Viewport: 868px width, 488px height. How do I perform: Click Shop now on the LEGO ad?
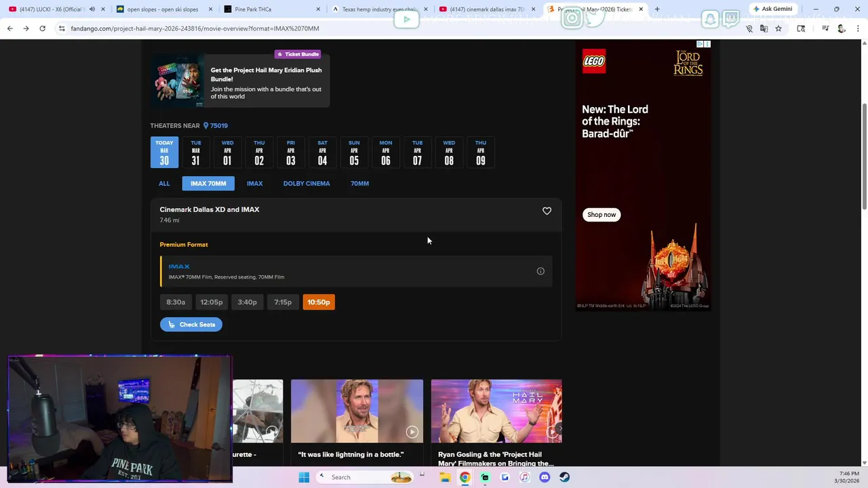point(601,215)
